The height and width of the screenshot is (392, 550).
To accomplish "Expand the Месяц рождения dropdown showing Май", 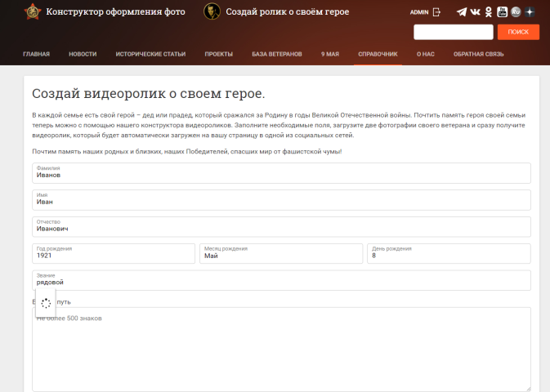I will click(282, 253).
